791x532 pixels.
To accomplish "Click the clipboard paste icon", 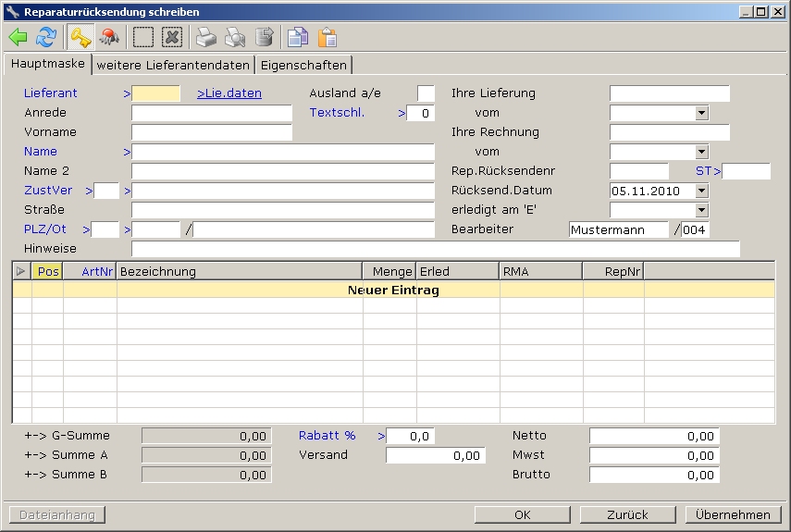I will (x=327, y=37).
